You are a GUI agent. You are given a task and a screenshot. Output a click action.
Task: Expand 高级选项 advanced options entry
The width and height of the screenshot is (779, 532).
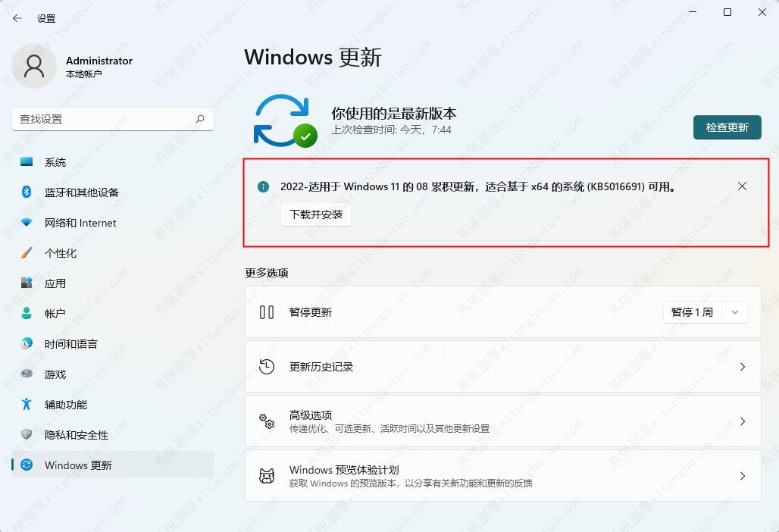coord(742,419)
